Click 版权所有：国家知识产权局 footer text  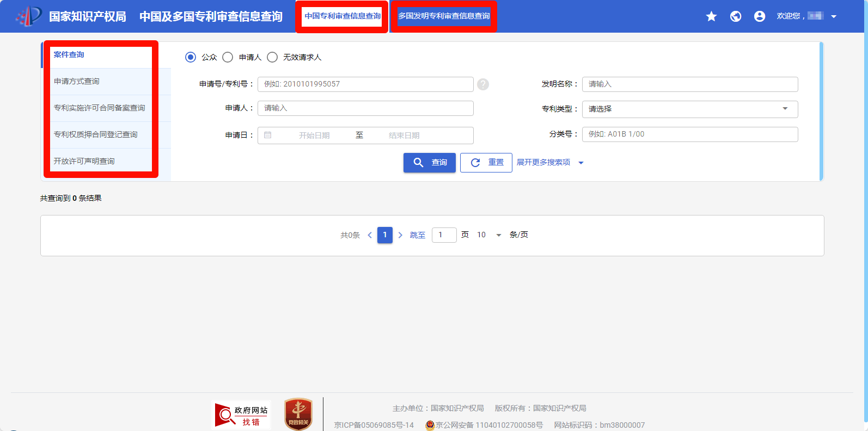[x=541, y=408]
